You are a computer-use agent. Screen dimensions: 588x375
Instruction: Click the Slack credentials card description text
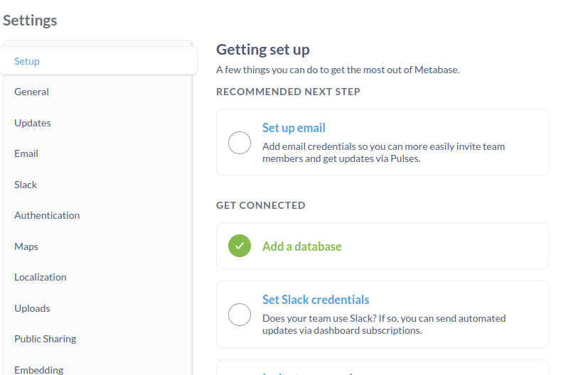[384, 325]
